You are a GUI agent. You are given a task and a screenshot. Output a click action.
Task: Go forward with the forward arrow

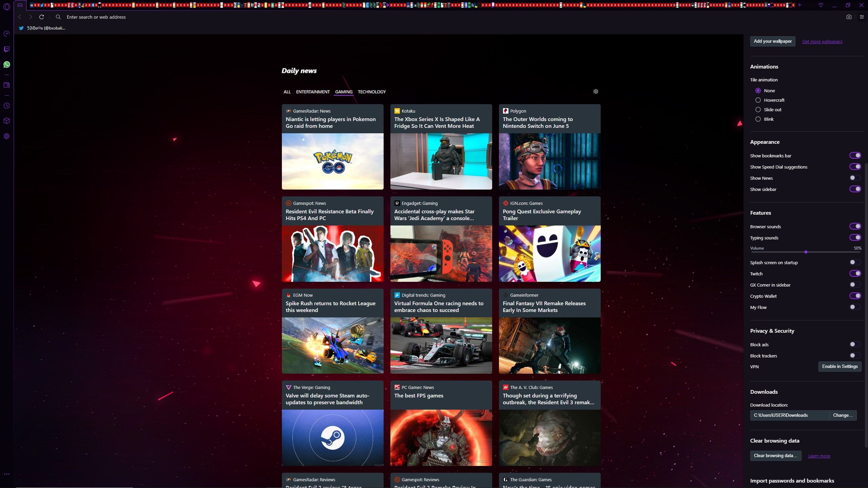coord(31,17)
